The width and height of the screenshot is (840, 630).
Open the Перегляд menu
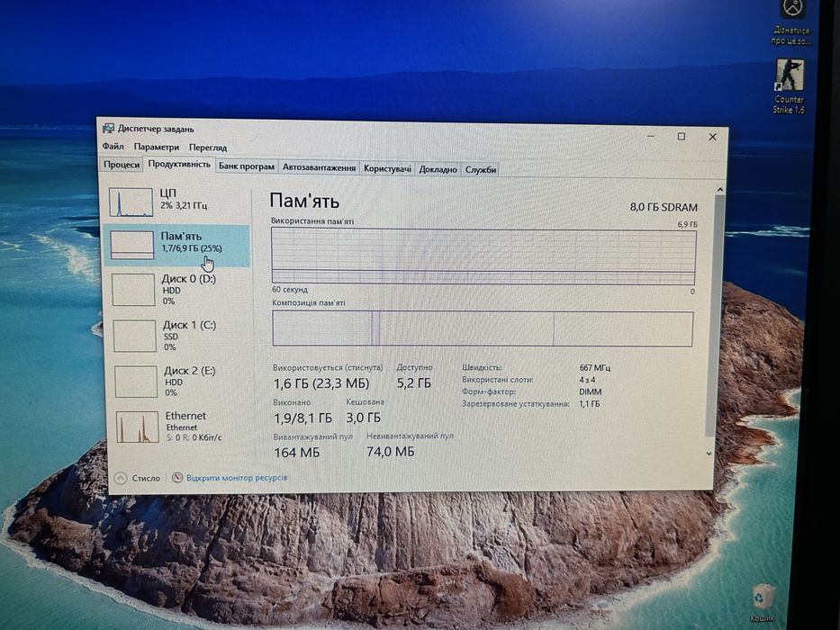208,148
